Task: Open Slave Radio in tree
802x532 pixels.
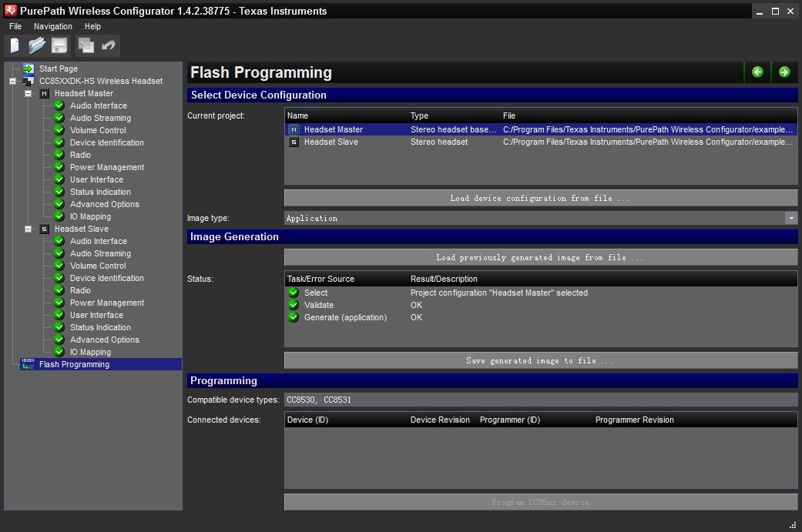Action: coord(80,290)
